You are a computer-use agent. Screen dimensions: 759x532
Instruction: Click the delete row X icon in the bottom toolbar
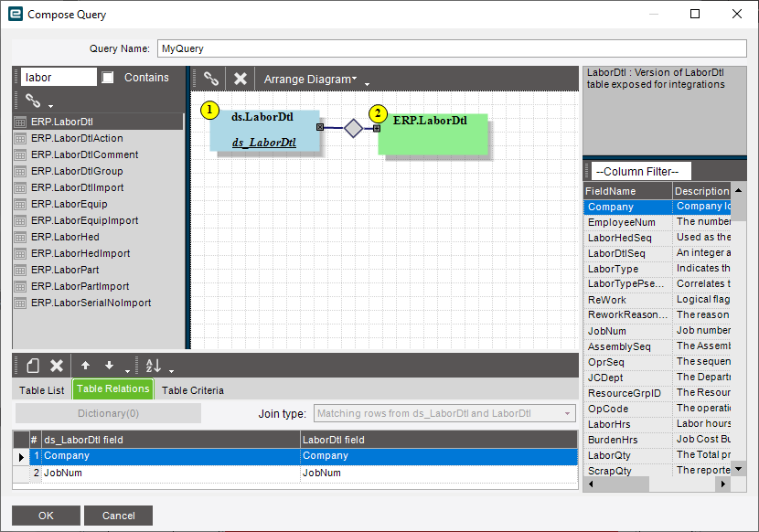tap(57, 366)
